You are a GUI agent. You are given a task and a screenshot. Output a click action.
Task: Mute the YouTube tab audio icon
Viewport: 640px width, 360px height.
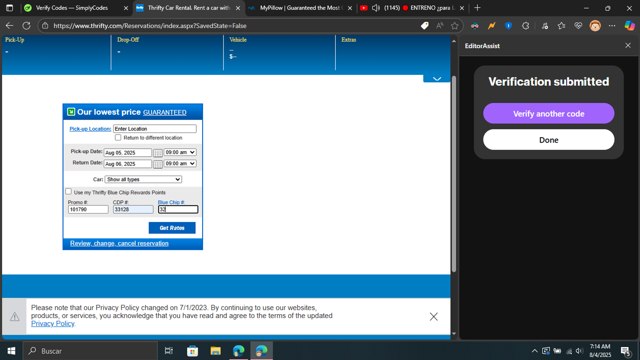376,8
